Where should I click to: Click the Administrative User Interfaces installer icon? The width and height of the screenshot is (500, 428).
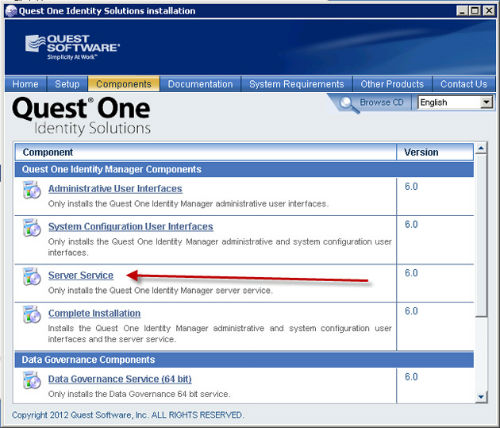click(32, 190)
